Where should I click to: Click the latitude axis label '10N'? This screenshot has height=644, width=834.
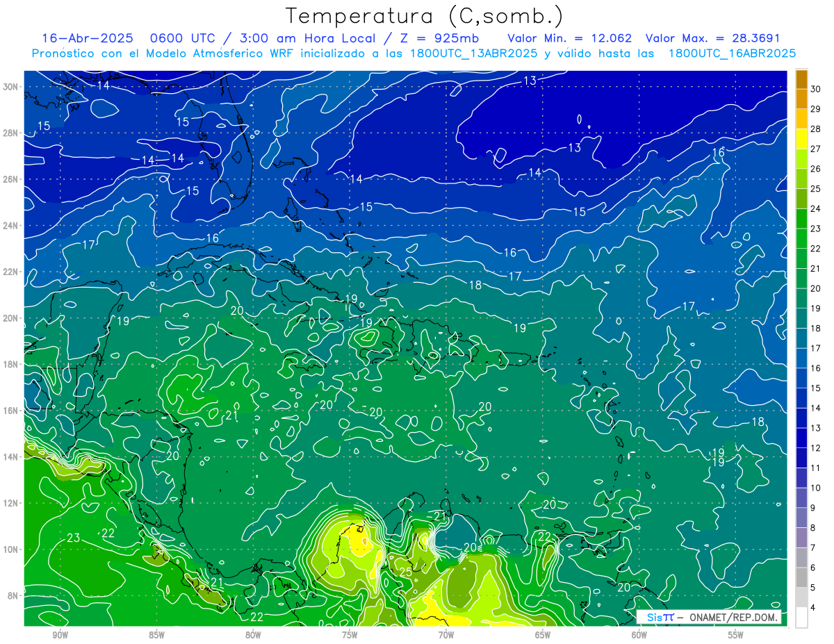click(x=10, y=550)
